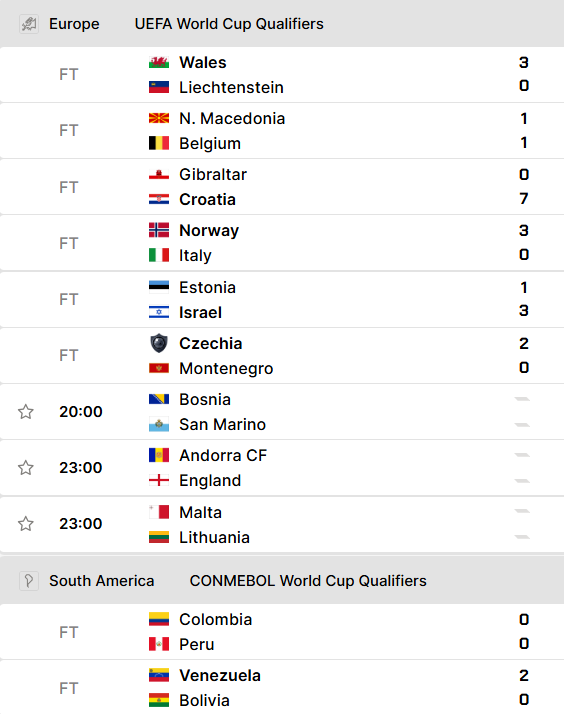
Task: View the Colombia vs Peru result
Action: [x=282, y=632]
